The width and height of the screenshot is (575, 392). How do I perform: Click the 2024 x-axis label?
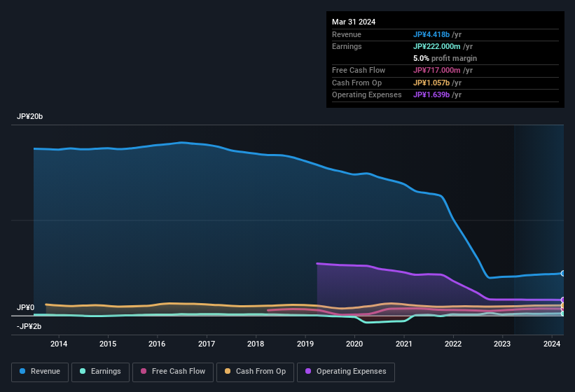[x=551, y=344]
